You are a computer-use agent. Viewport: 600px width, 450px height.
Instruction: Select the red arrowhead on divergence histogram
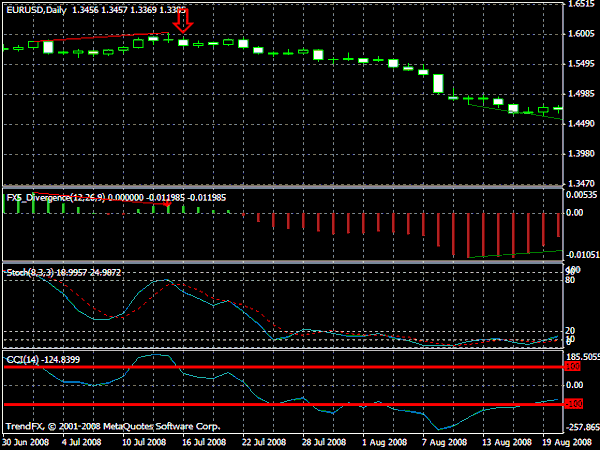(167, 204)
